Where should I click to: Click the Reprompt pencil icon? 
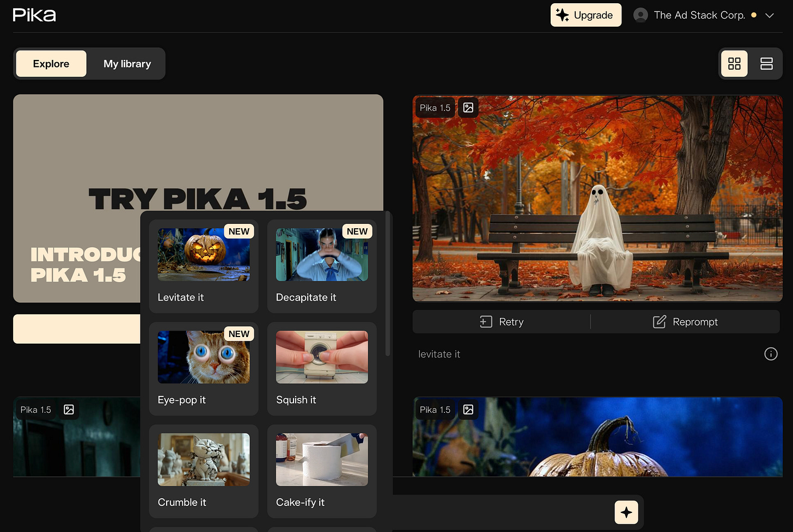click(660, 322)
